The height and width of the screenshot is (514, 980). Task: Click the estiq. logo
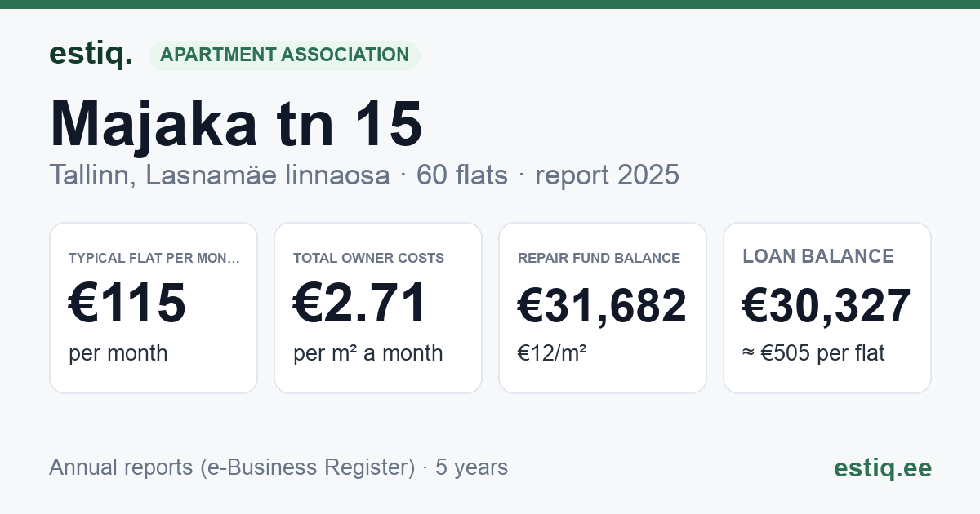[91, 55]
